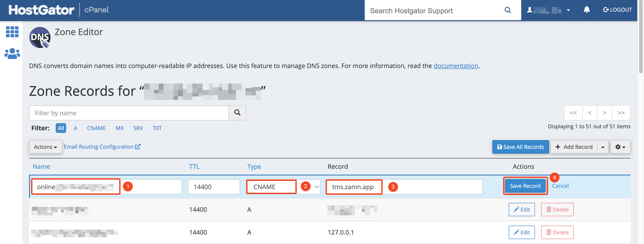Sort by the TTL column header
Image resolution: width=644 pixels, height=244 pixels.
point(194,167)
